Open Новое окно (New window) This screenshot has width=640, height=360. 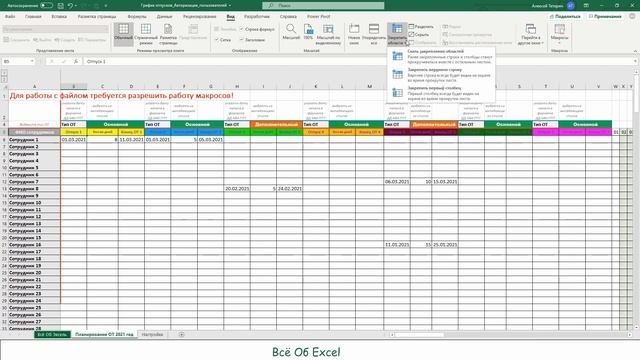(x=354, y=34)
